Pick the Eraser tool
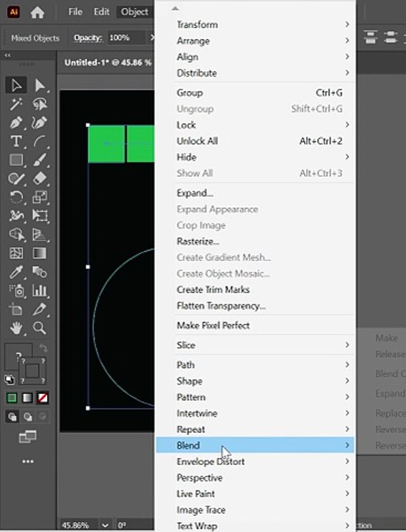The height and width of the screenshot is (532, 406). [x=40, y=178]
